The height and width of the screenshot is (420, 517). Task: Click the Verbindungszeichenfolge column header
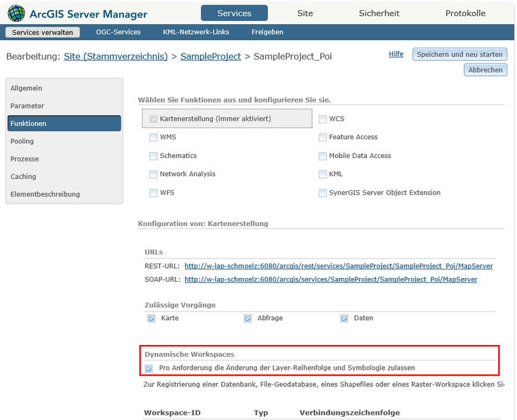350,413
